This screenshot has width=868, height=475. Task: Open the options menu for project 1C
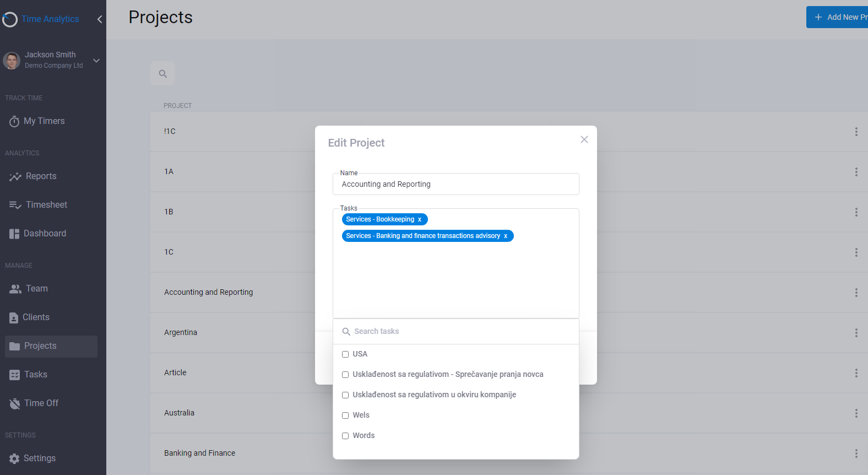(856, 252)
